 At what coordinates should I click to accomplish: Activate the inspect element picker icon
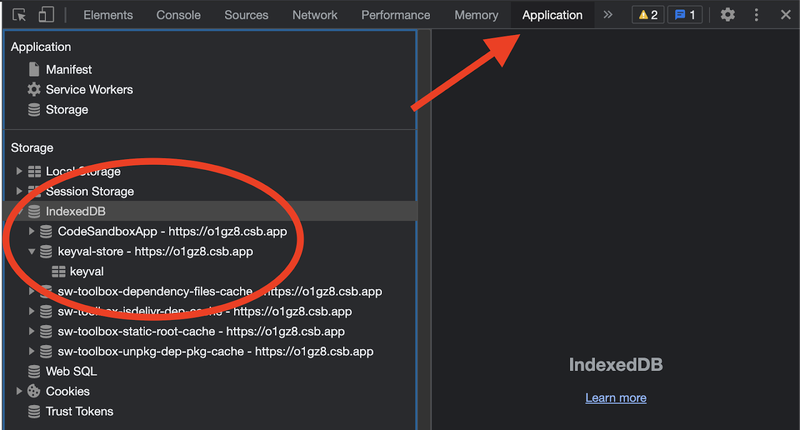19,15
